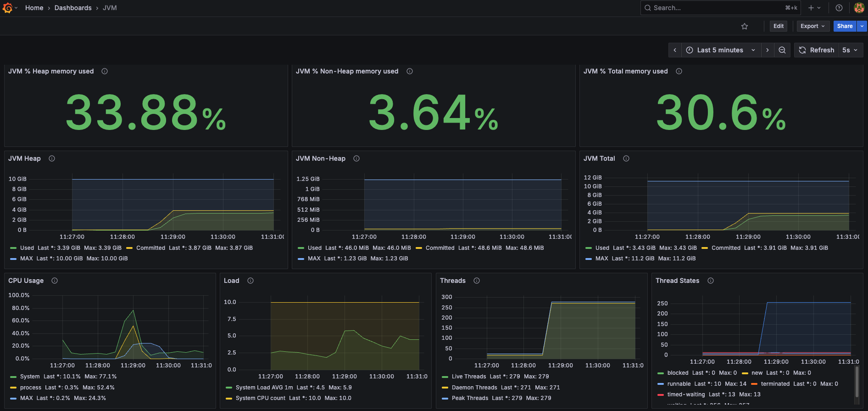Shift time range forward with right arrow
The width and height of the screenshot is (868, 411).
click(768, 50)
